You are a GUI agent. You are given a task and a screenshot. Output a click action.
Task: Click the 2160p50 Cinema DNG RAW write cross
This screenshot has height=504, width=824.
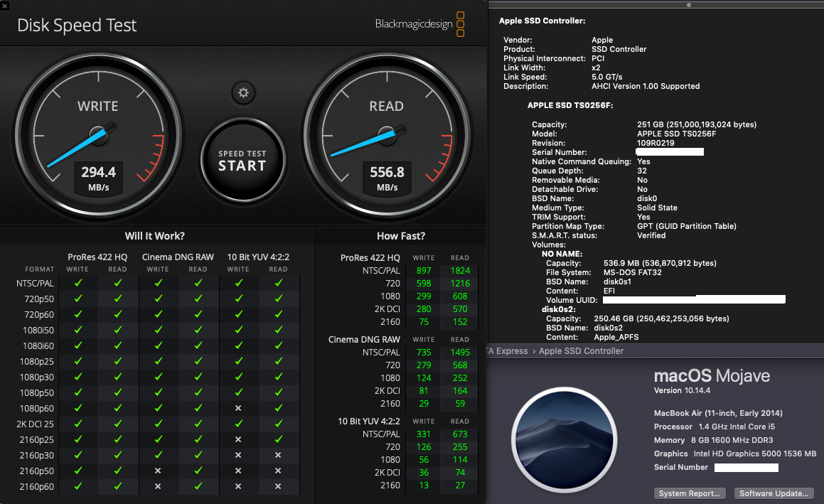tap(158, 471)
